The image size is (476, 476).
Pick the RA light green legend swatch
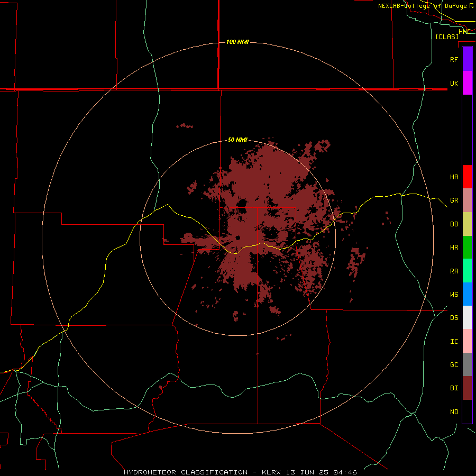(467, 271)
